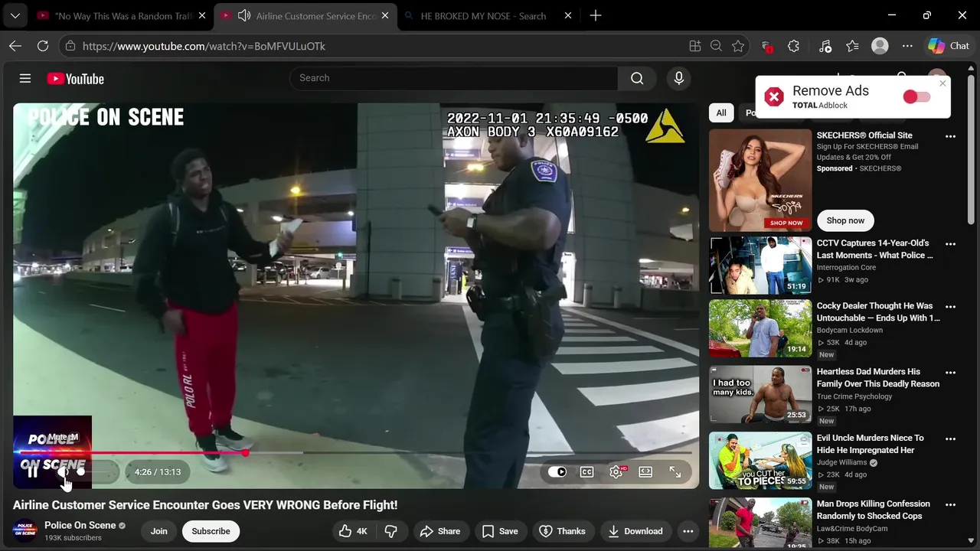Open the browser tab list dropdown arrow
The width and height of the screenshot is (980, 551).
15,15
